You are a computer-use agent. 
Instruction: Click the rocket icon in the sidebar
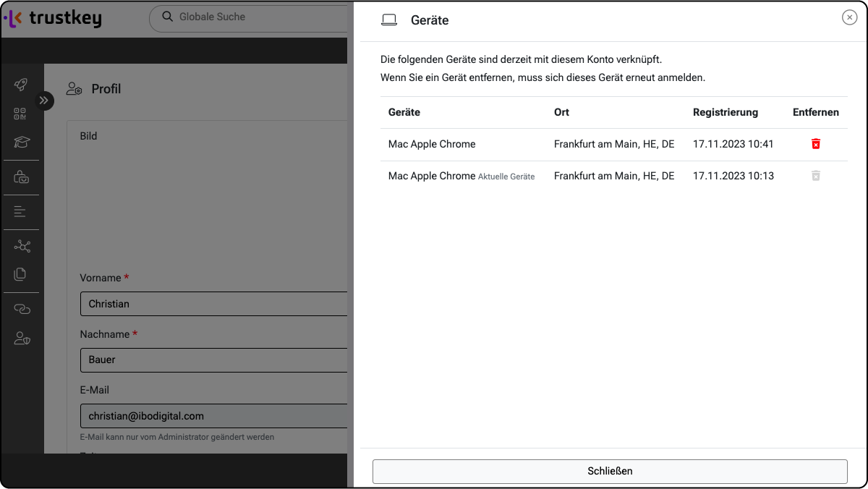coord(21,85)
